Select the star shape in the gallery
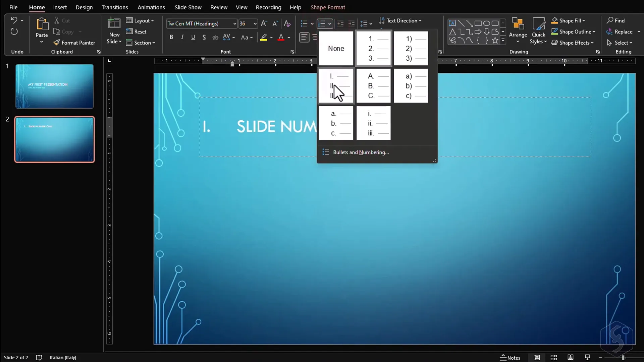Screen dimensions: 644x362 (x=495, y=41)
